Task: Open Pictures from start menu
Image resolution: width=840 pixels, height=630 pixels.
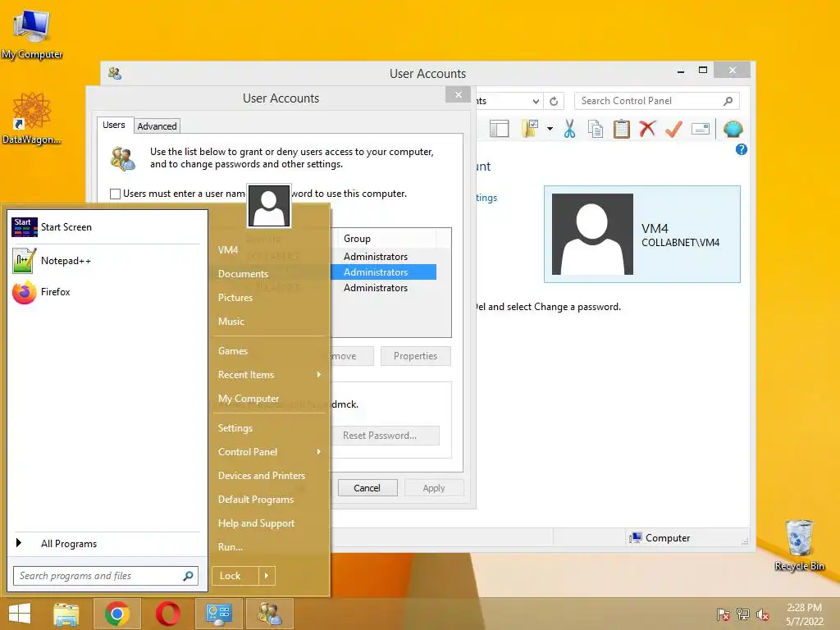Action: point(235,297)
